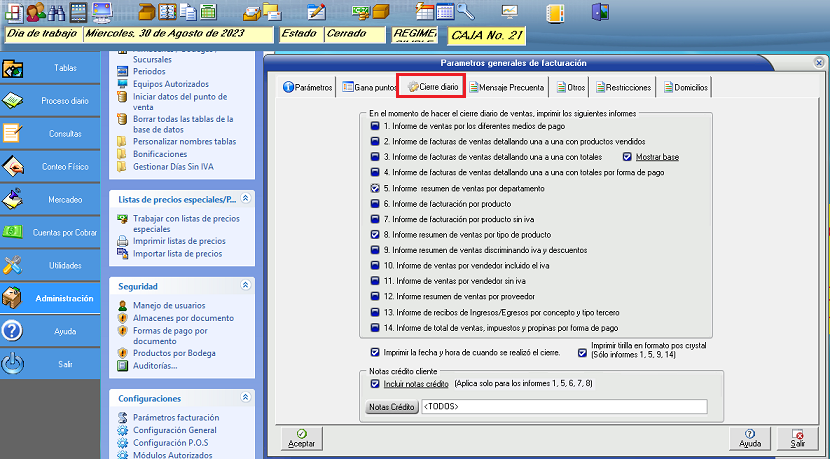Collapse Listas de precios especiales section
Image resolution: width=830 pixels, height=459 pixels.
(x=245, y=199)
